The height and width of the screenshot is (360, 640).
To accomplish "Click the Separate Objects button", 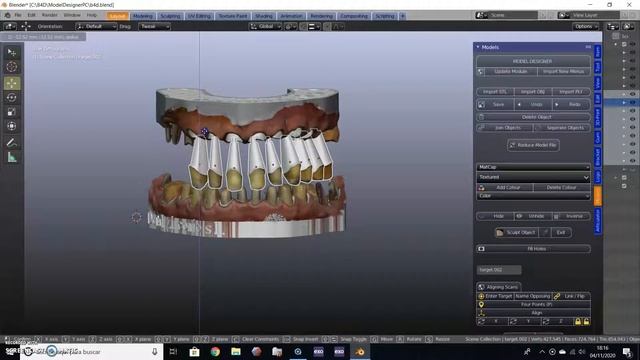I will tap(562, 128).
